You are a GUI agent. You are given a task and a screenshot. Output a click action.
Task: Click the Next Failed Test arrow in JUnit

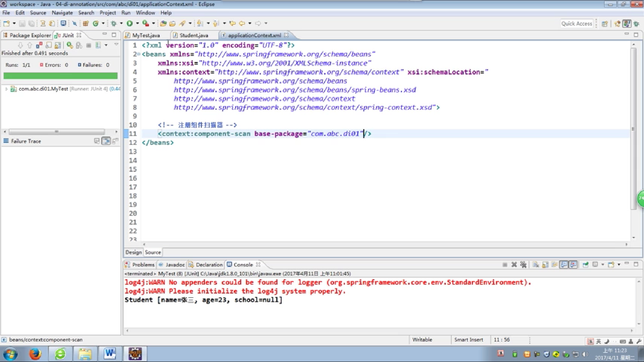[x=20, y=45]
